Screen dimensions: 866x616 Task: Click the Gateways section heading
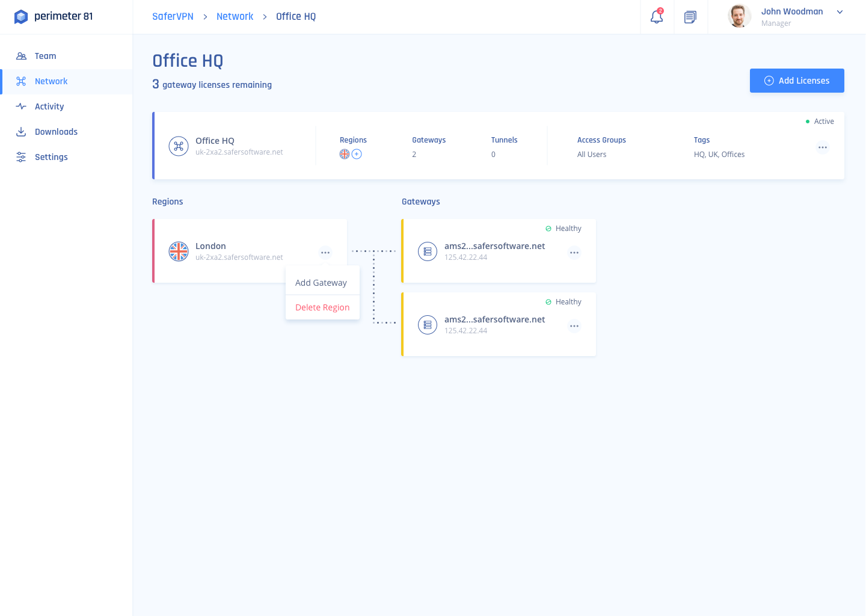[x=421, y=202]
